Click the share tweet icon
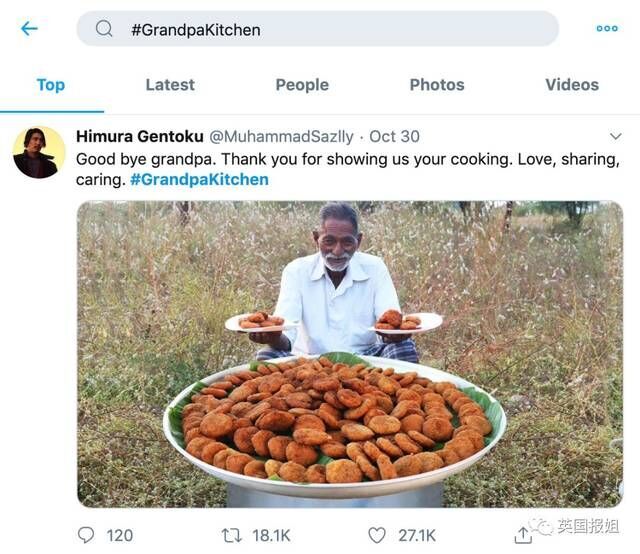Image resolution: width=640 pixels, height=554 pixels. click(x=522, y=535)
